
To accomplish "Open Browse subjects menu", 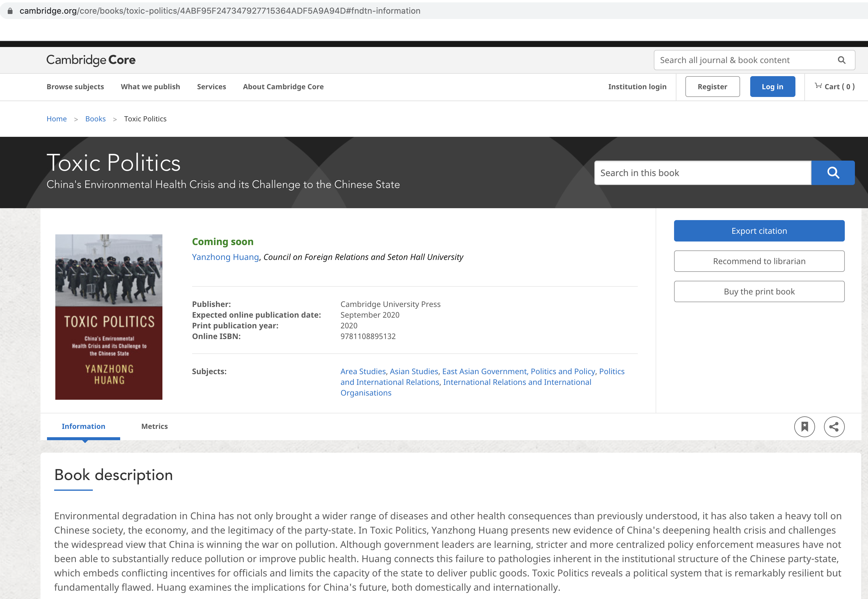I will point(75,87).
